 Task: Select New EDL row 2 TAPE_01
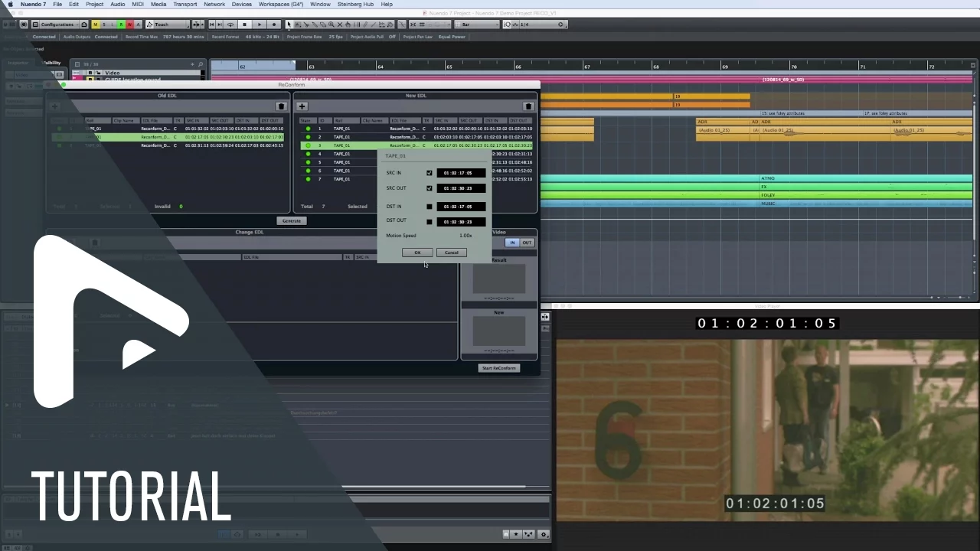pos(416,137)
